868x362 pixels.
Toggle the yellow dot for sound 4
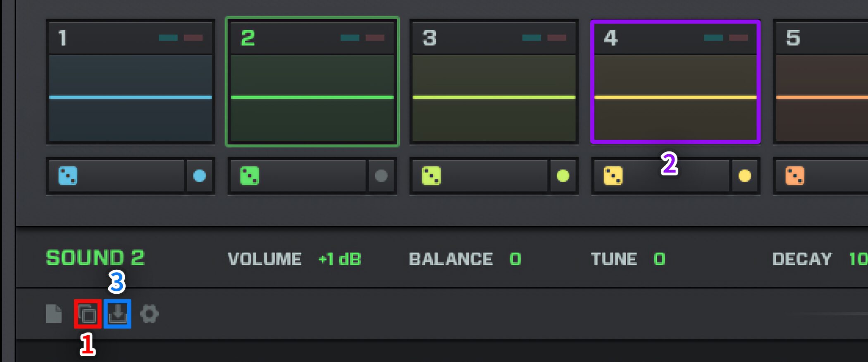click(745, 176)
